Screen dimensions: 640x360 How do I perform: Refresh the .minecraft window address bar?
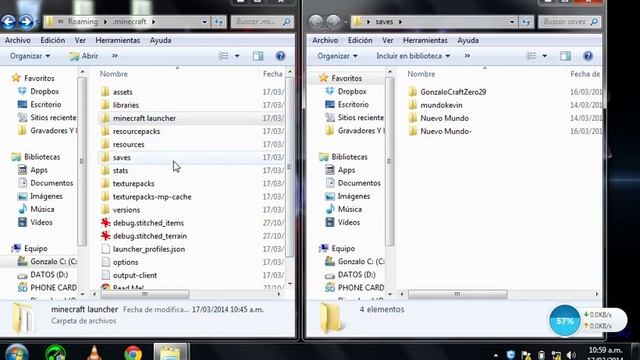pyautogui.click(x=219, y=22)
